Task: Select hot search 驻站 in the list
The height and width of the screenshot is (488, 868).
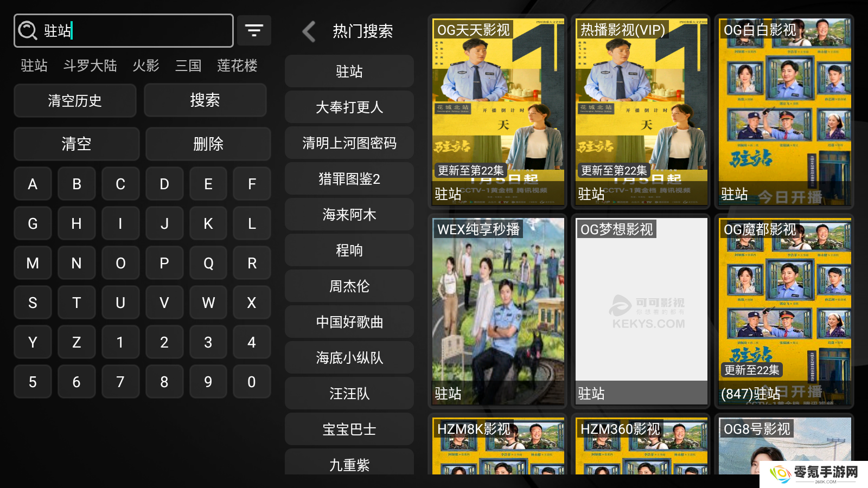Action: pyautogui.click(x=349, y=71)
